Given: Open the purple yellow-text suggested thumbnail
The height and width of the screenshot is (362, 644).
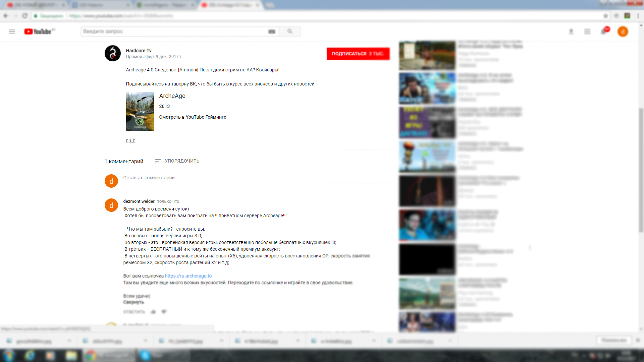Looking at the screenshot, I should 427,123.
